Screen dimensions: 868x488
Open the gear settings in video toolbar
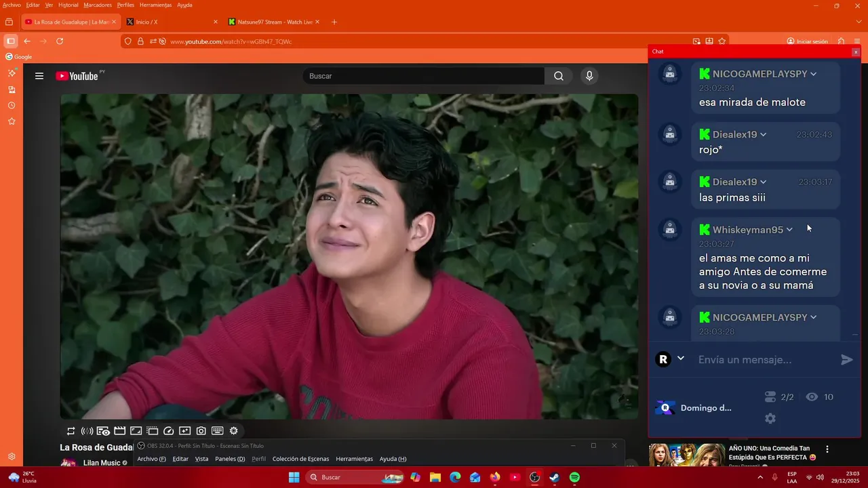[234, 431]
